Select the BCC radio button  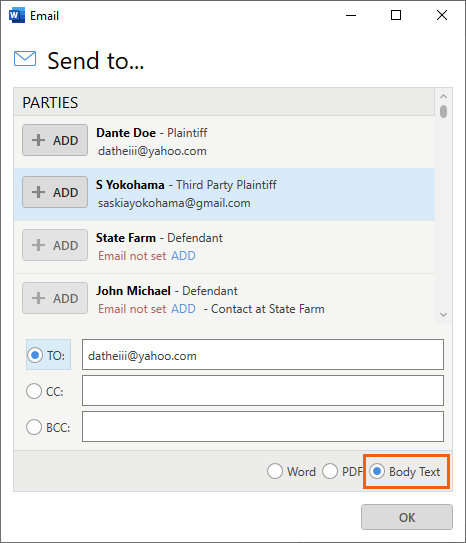click(x=34, y=427)
